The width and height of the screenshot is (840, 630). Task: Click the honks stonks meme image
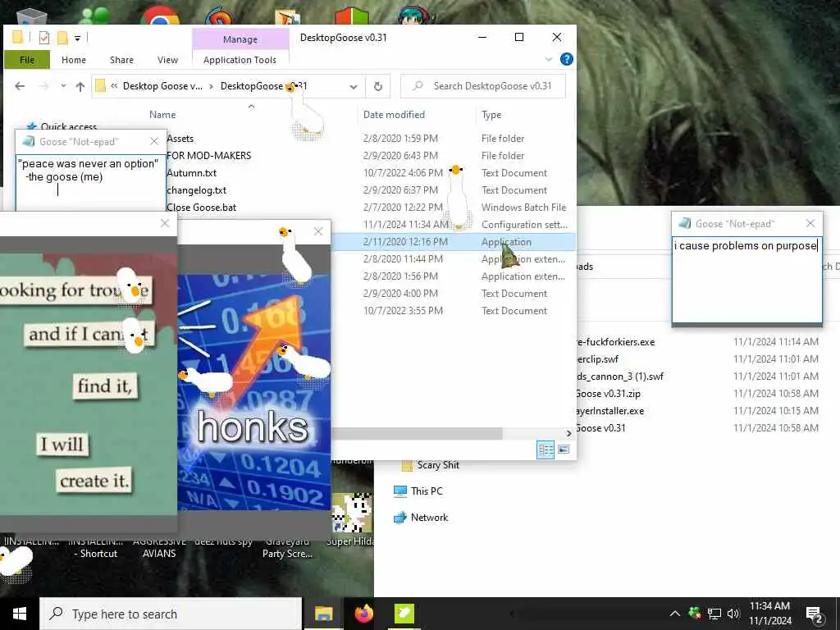[x=253, y=392]
